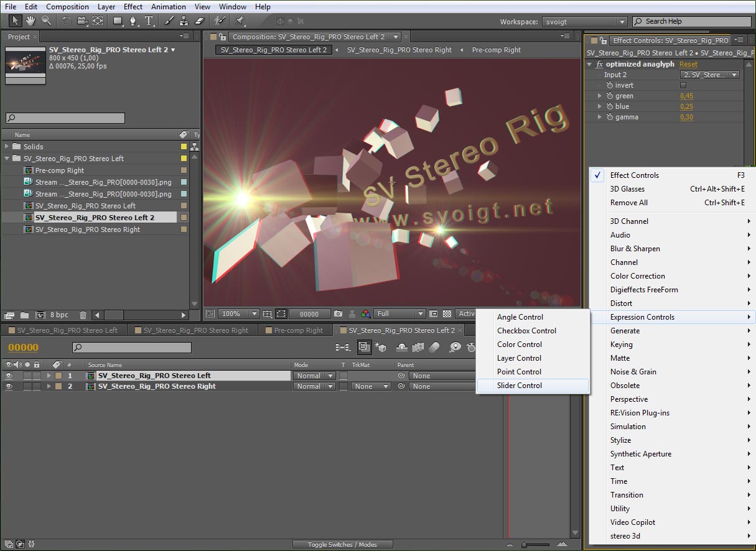Select the Puppet Pin tool
756x551 pixels.
[x=240, y=21]
